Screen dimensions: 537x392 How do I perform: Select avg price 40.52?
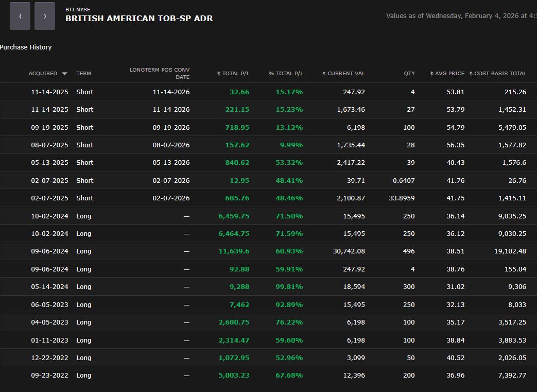(456, 357)
